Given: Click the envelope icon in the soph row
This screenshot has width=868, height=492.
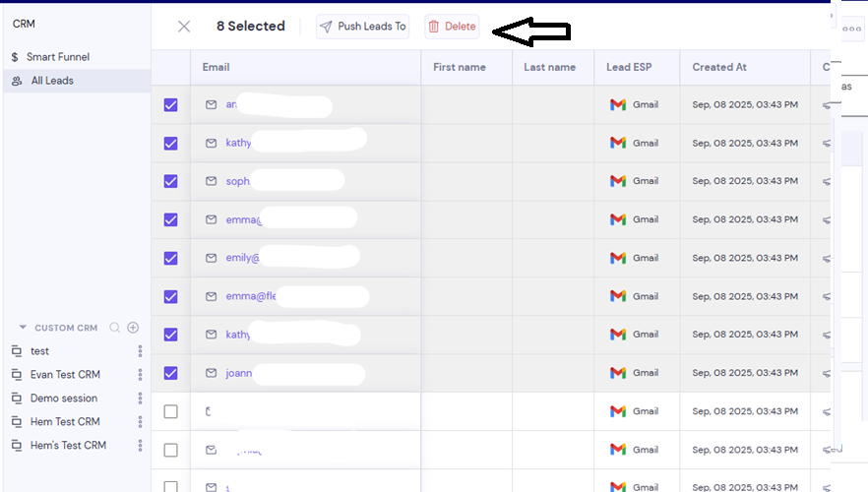Looking at the screenshot, I should pyautogui.click(x=211, y=181).
